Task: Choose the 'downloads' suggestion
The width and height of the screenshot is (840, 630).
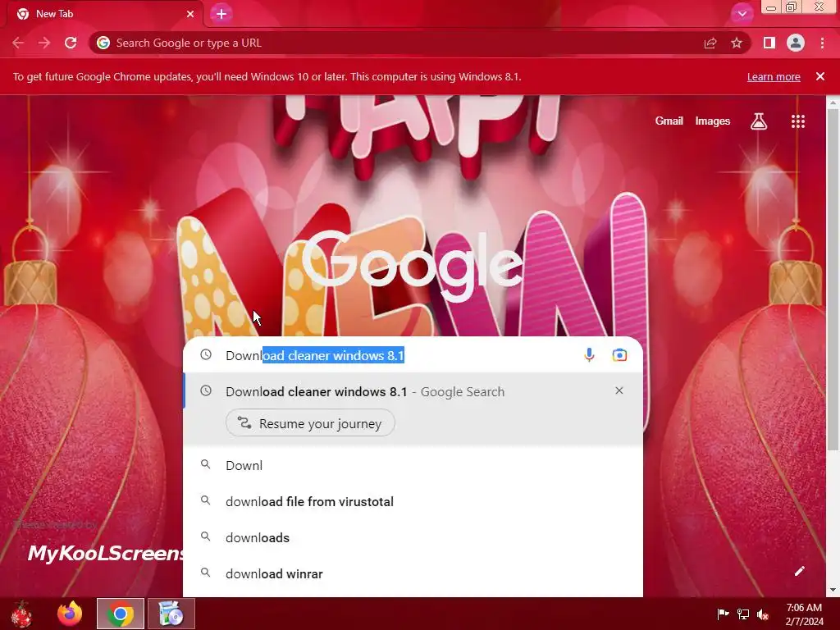Action: coord(413,537)
